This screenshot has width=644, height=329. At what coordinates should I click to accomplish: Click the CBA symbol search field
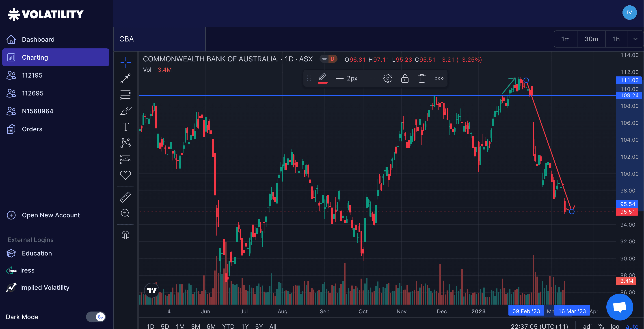coord(160,39)
